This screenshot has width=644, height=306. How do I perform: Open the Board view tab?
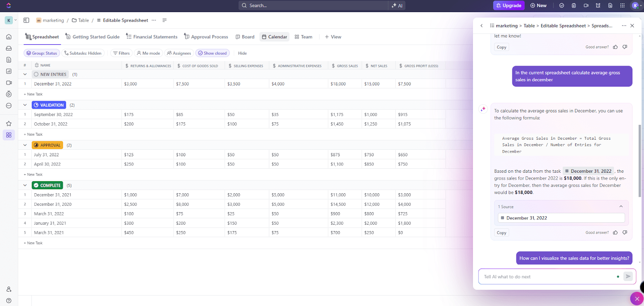coord(245,37)
